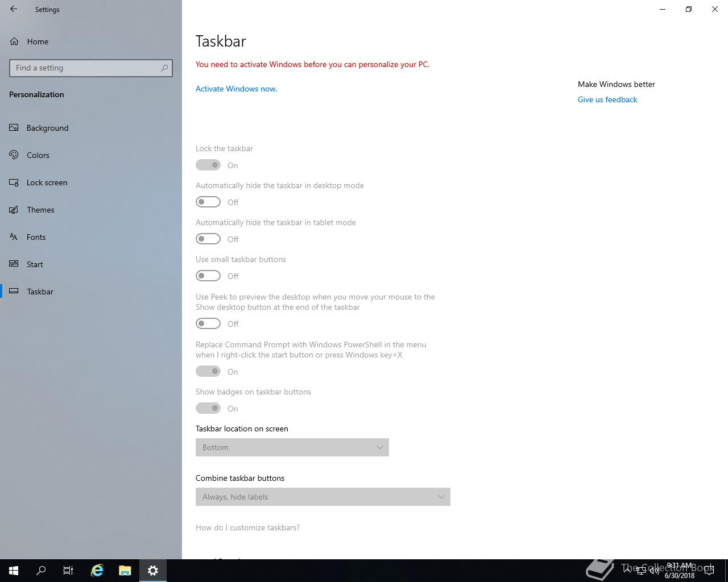Click Give us feedback link
The width and height of the screenshot is (728, 582).
pos(607,99)
